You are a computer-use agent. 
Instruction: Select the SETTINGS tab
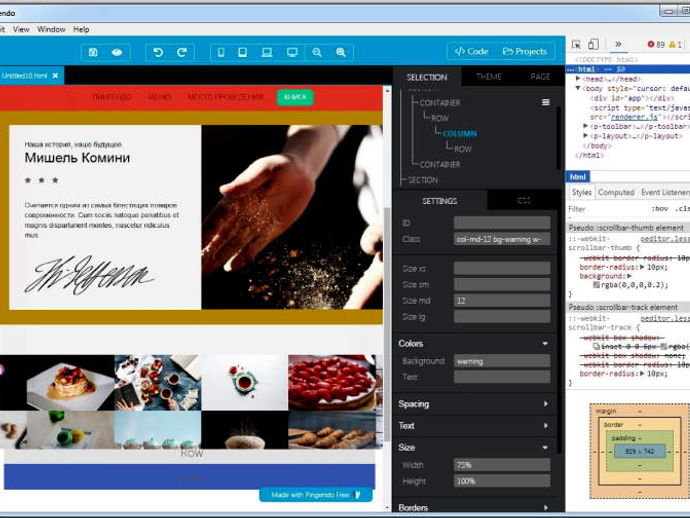440,201
